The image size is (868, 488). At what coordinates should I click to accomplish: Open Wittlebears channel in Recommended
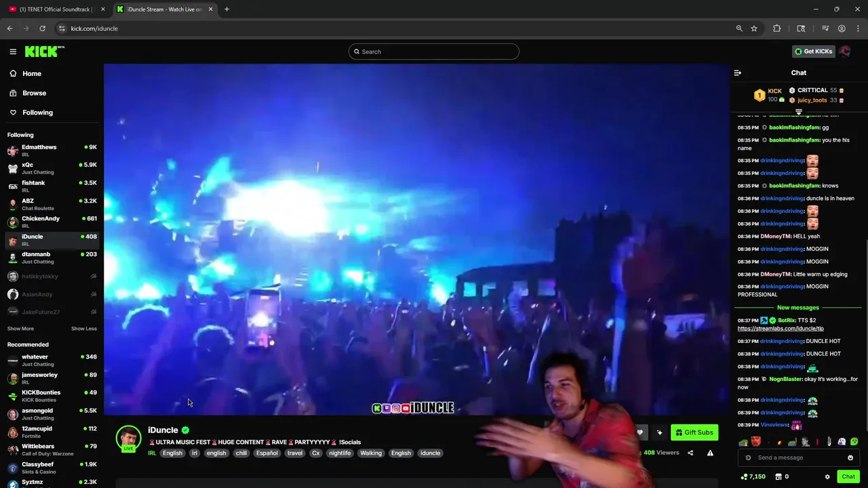52,449
